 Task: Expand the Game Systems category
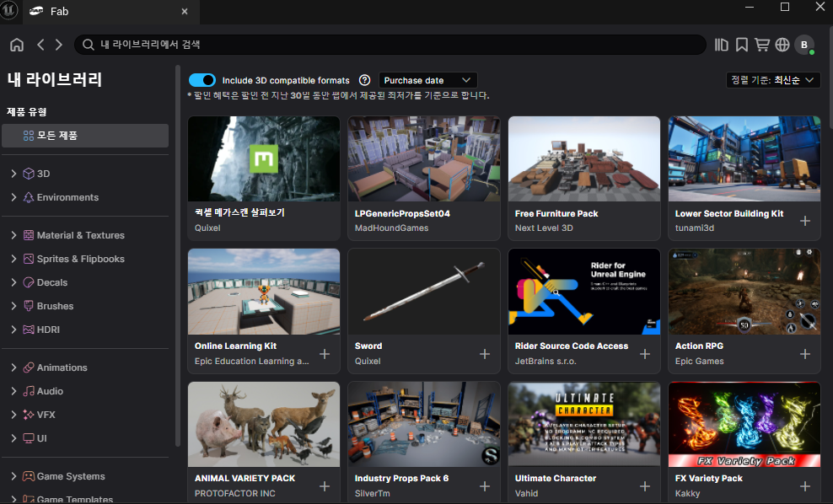tap(13, 476)
